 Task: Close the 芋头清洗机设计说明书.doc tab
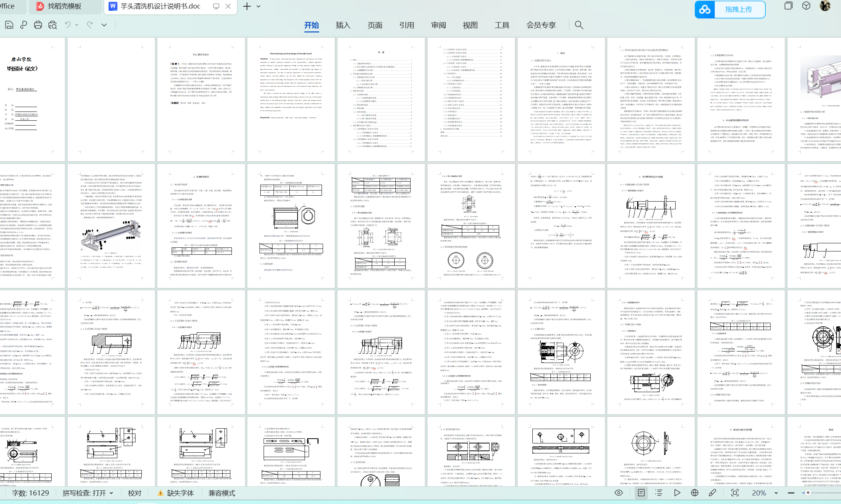[228, 6]
